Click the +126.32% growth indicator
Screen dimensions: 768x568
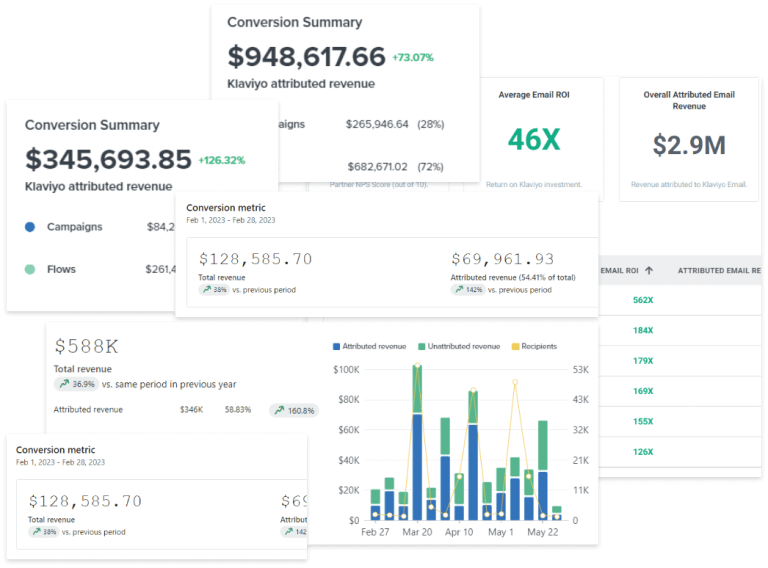[x=221, y=160]
